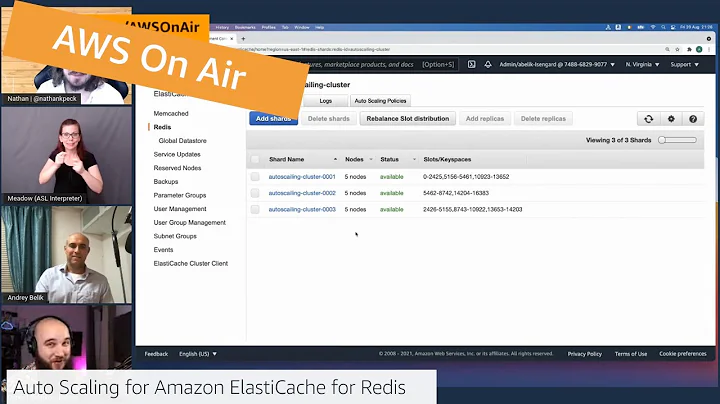This screenshot has height=404, width=720.
Task: Open Reserved Nodes
Action: pyautogui.click(x=177, y=168)
